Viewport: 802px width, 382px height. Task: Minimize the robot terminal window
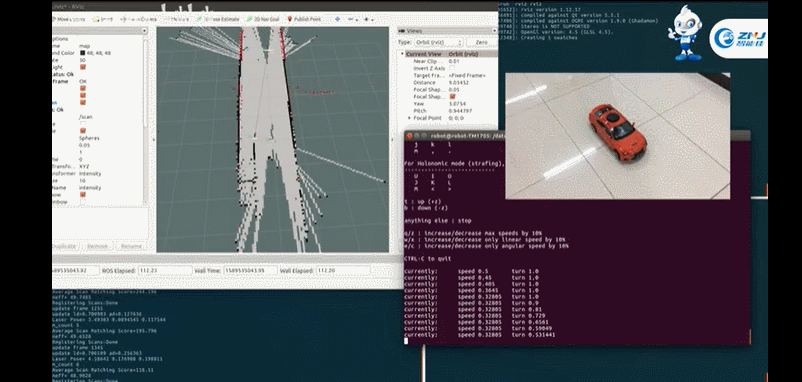pyautogui.click(x=417, y=136)
